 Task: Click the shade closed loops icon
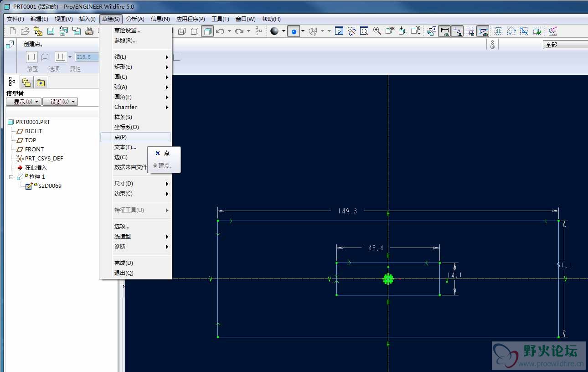coord(499,31)
